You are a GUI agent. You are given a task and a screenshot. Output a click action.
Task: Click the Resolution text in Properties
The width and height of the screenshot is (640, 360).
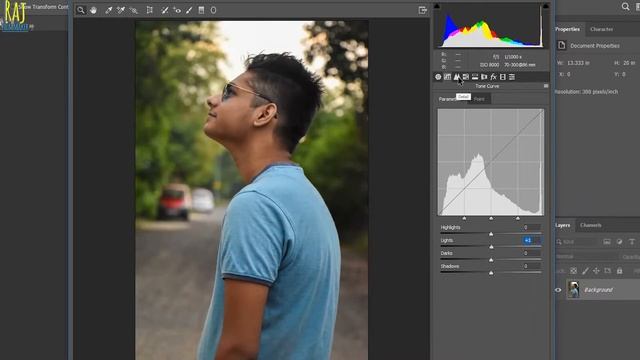click(586, 92)
